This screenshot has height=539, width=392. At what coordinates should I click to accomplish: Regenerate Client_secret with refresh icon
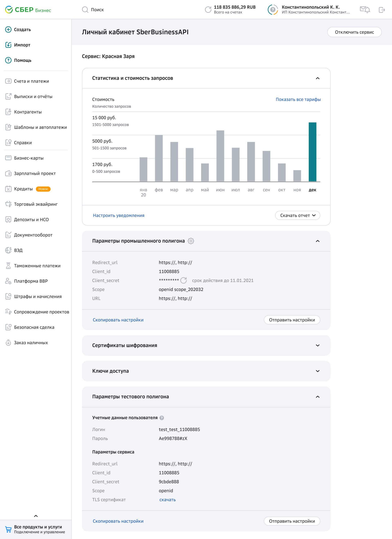click(184, 281)
